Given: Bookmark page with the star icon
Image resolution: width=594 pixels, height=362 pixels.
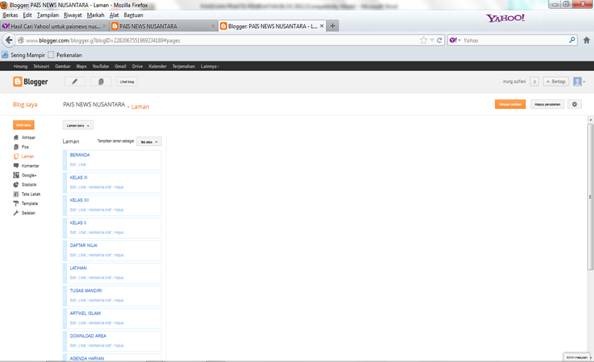Looking at the screenshot, I should (x=424, y=40).
